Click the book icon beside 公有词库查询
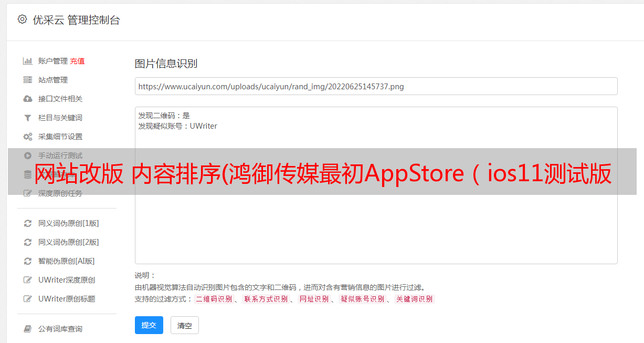This screenshot has height=343, width=644. pos(28,329)
